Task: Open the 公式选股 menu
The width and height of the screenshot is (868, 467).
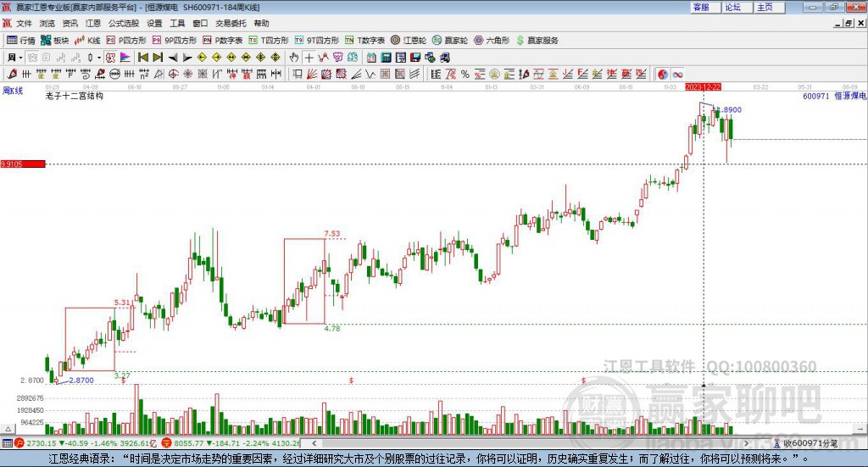Action: 124,23
